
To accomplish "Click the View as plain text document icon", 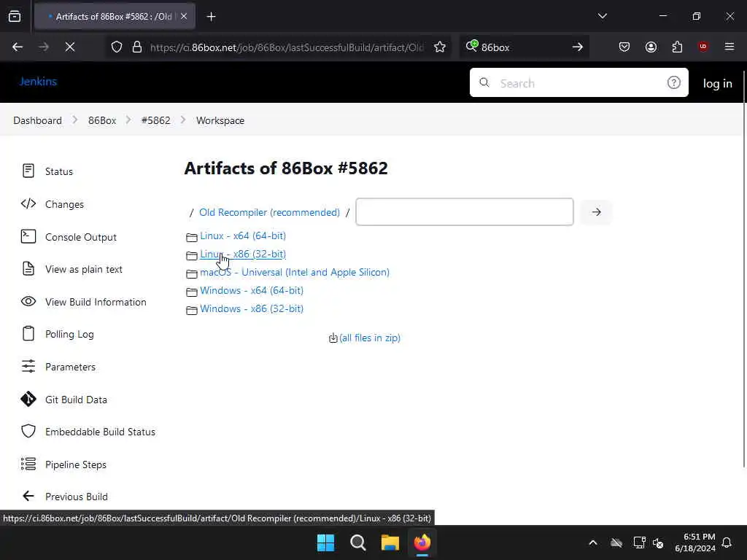I will click(x=28, y=268).
